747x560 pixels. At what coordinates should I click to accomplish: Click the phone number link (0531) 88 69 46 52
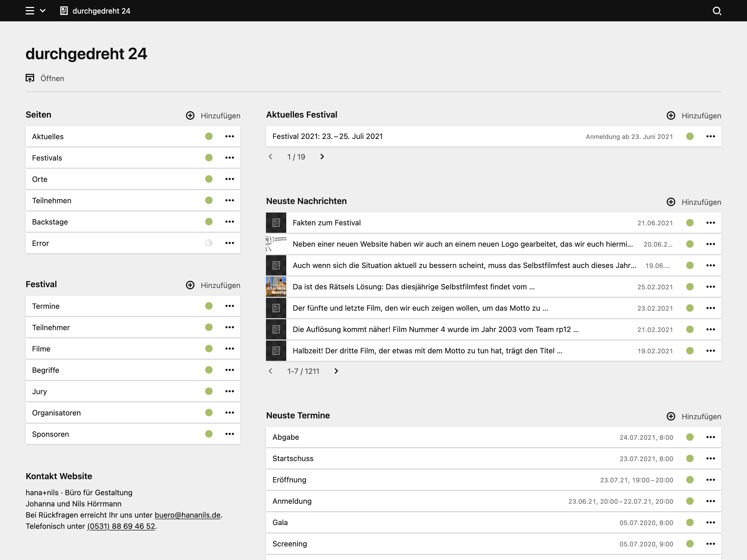[x=121, y=526]
